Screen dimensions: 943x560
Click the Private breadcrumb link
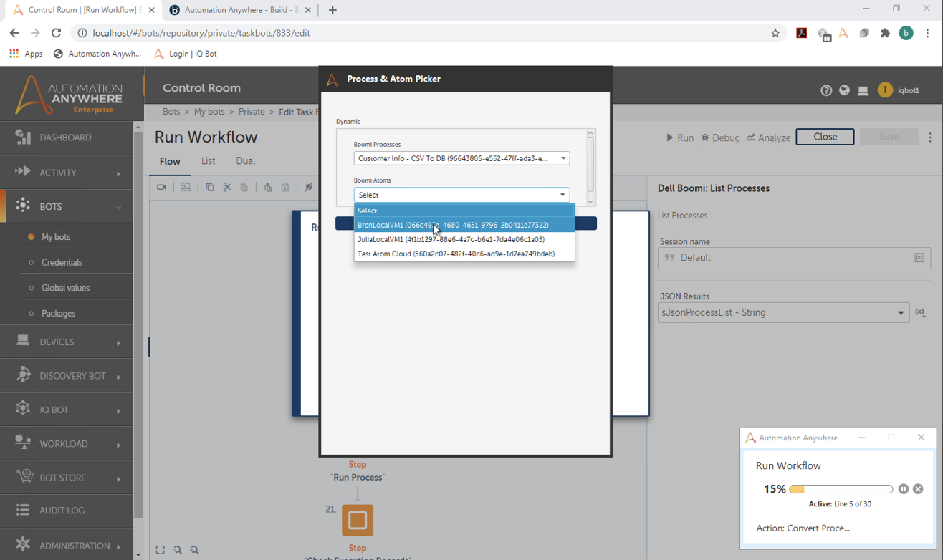pos(252,112)
